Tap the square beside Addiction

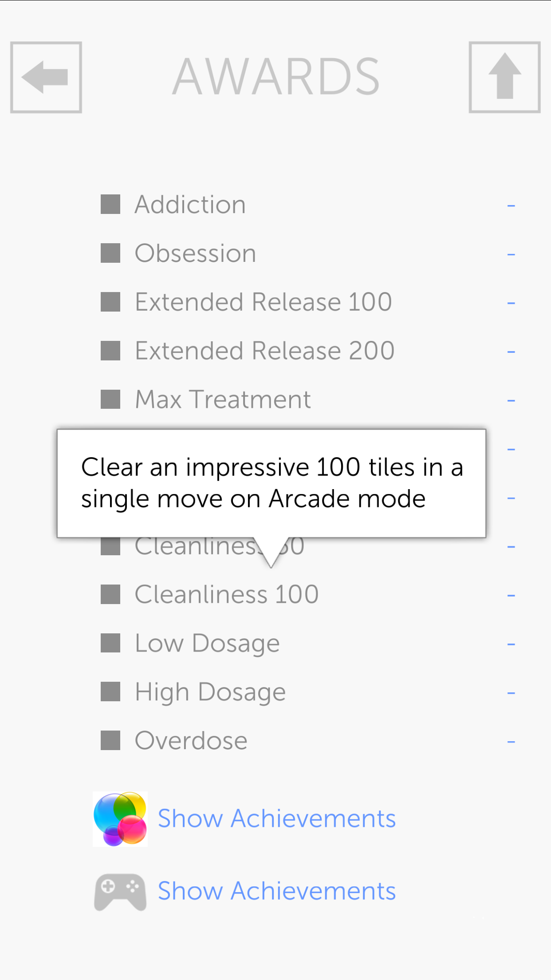(x=110, y=205)
